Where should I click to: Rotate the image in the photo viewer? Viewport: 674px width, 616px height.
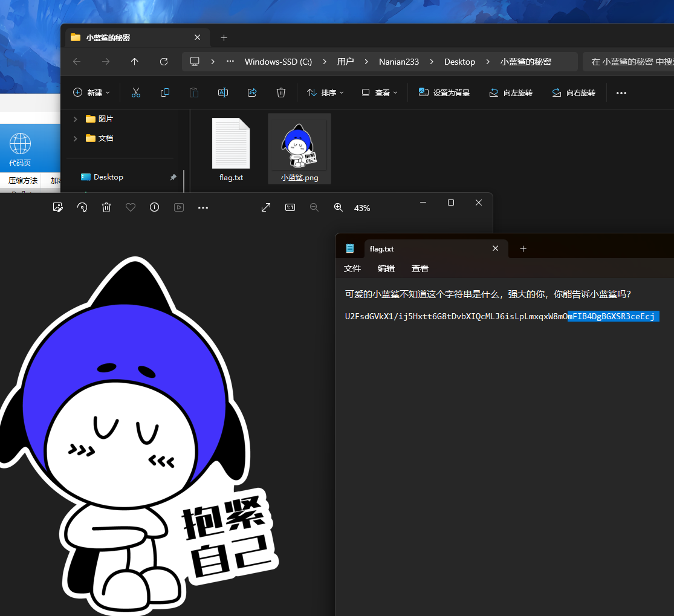pyautogui.click(x=82, y=207)
